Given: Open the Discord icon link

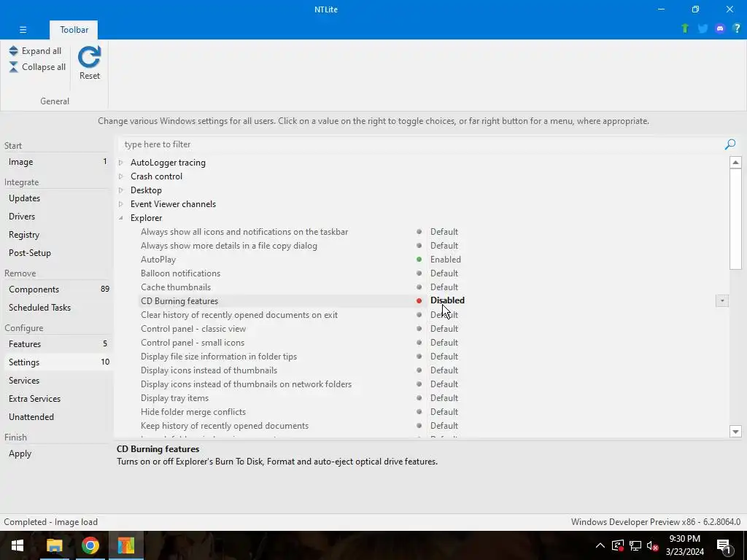Looking at the screenshot, I should (x=720, y=28).
